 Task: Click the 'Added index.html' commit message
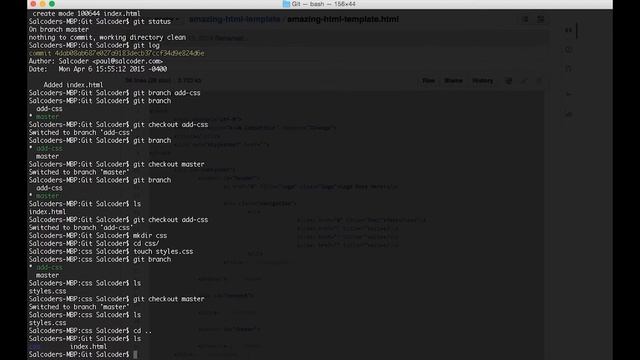[73, 85]
